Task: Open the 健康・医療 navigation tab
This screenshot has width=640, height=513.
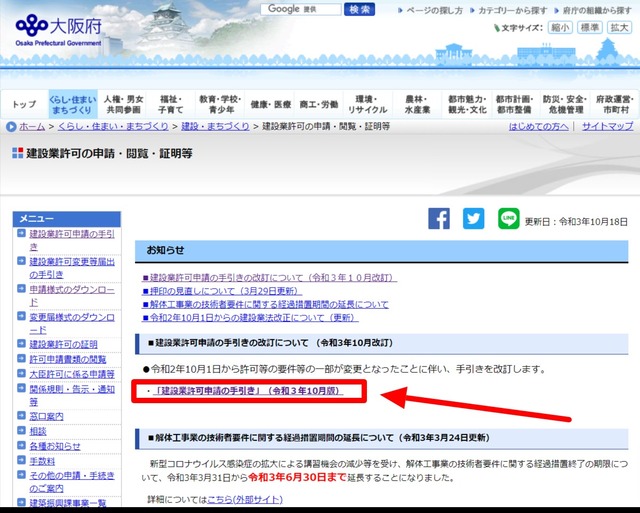Action: (x=270, y=105)
